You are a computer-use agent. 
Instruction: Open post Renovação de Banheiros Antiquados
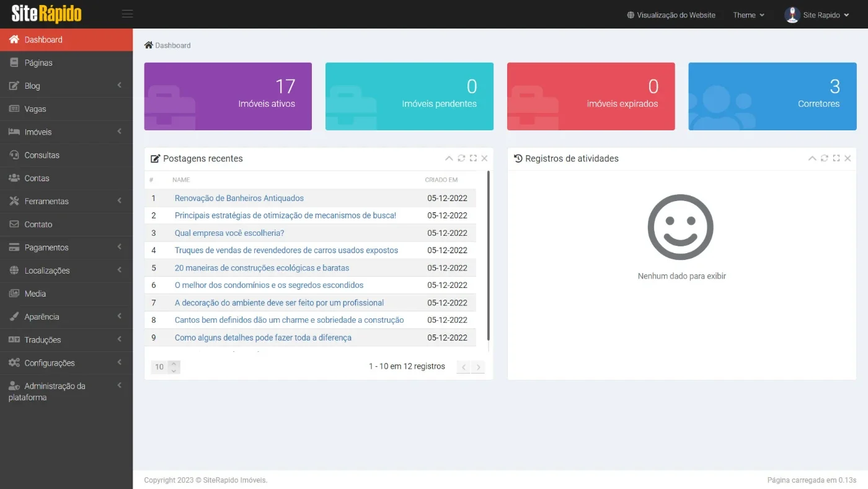(x=239, y=198)
